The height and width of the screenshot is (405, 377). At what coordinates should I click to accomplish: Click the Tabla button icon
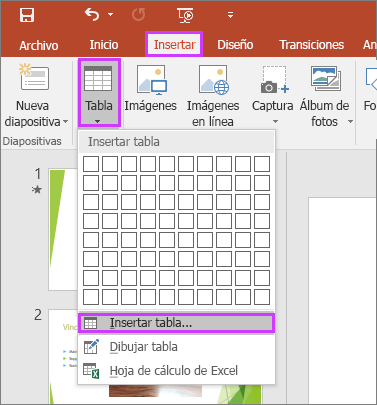point(98,78)
